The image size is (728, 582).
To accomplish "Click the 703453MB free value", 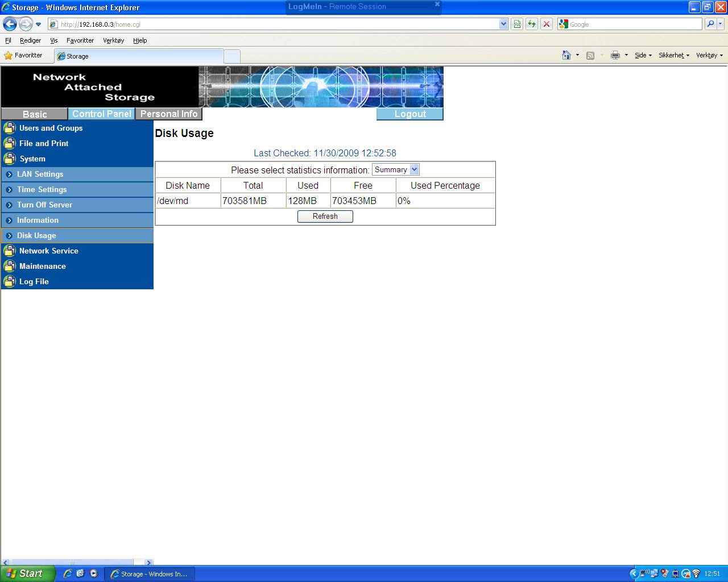I will (x=354, y=201).
